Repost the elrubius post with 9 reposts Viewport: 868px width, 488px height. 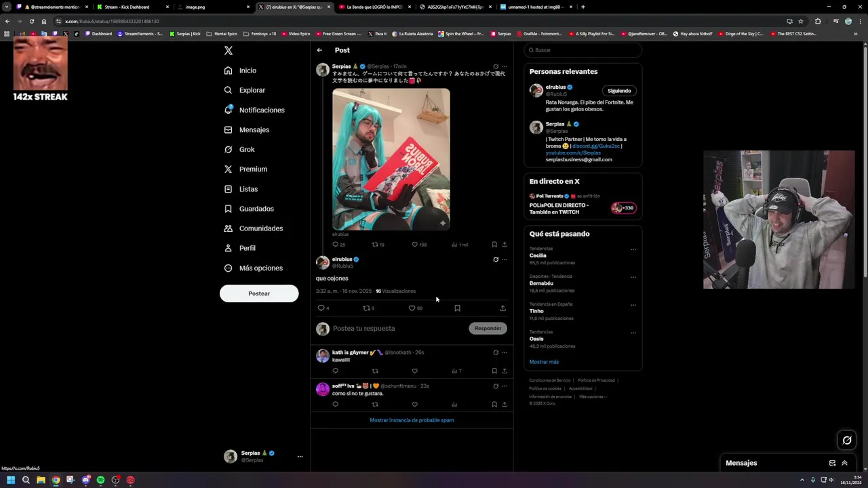pos(367,308)
